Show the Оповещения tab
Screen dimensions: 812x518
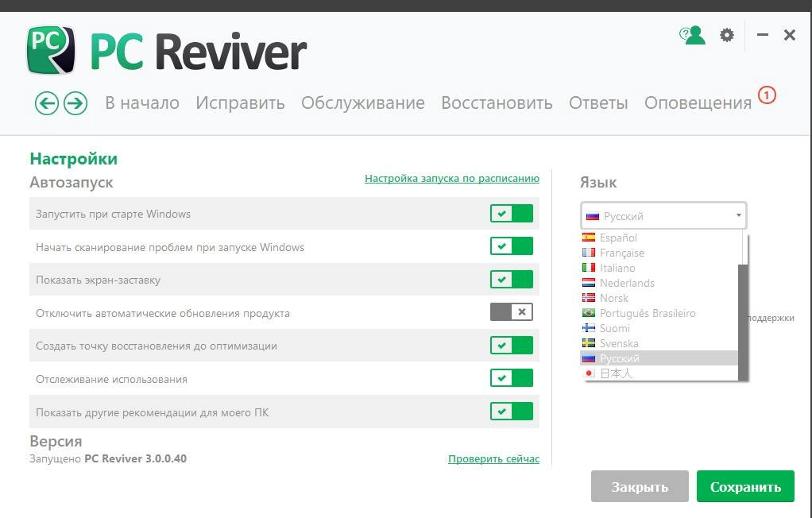[698, 102]
